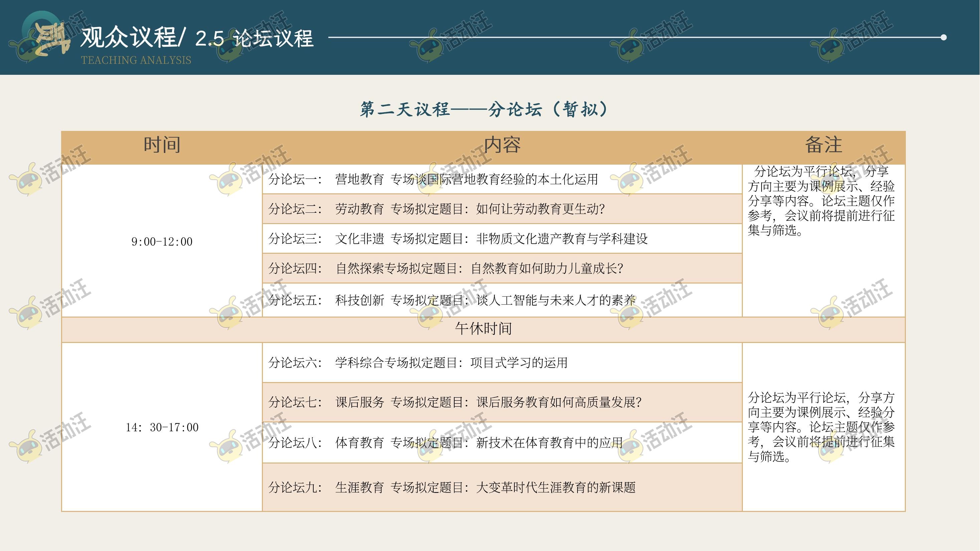
Task: Click the 观众议程 heading text
Action: (129, 38)
